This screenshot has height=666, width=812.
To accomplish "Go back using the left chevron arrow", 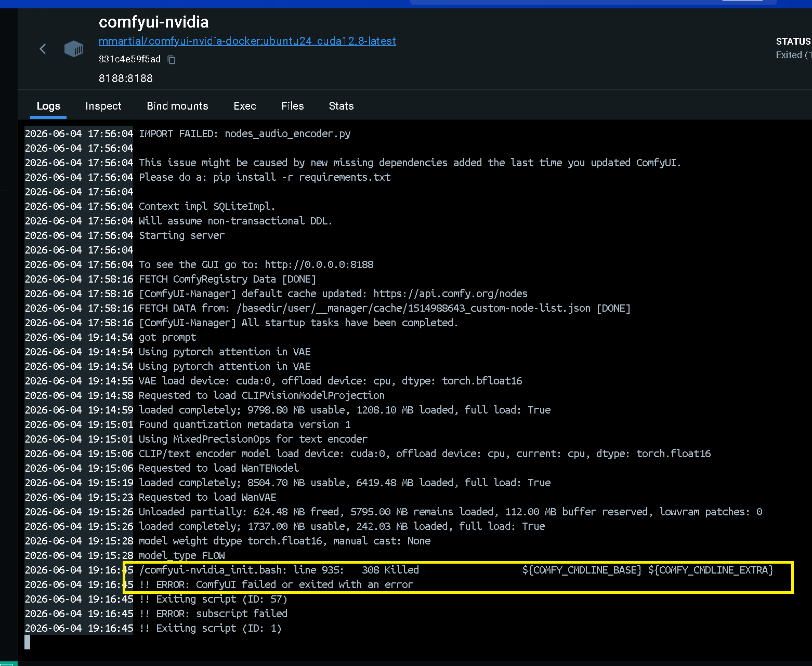I will tap(43, 49).
